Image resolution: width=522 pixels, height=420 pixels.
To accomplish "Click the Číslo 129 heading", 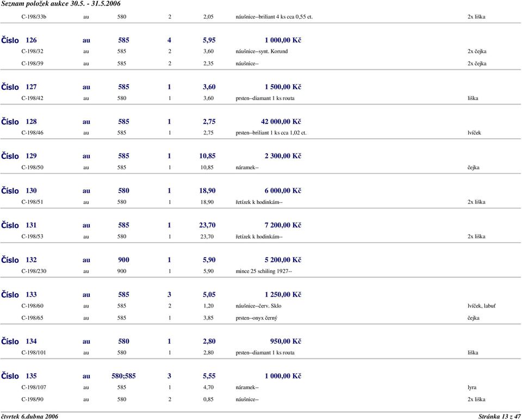I will pos(19,156).
